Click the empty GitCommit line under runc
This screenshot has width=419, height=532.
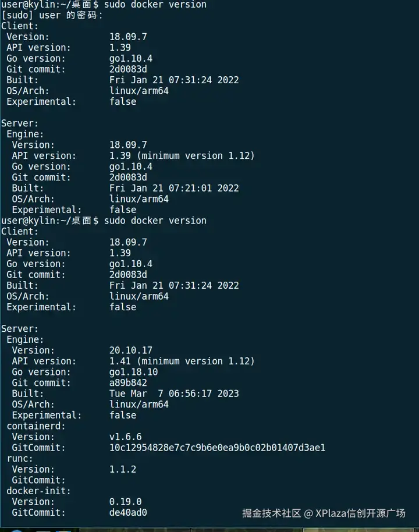[x=38, y=480]
